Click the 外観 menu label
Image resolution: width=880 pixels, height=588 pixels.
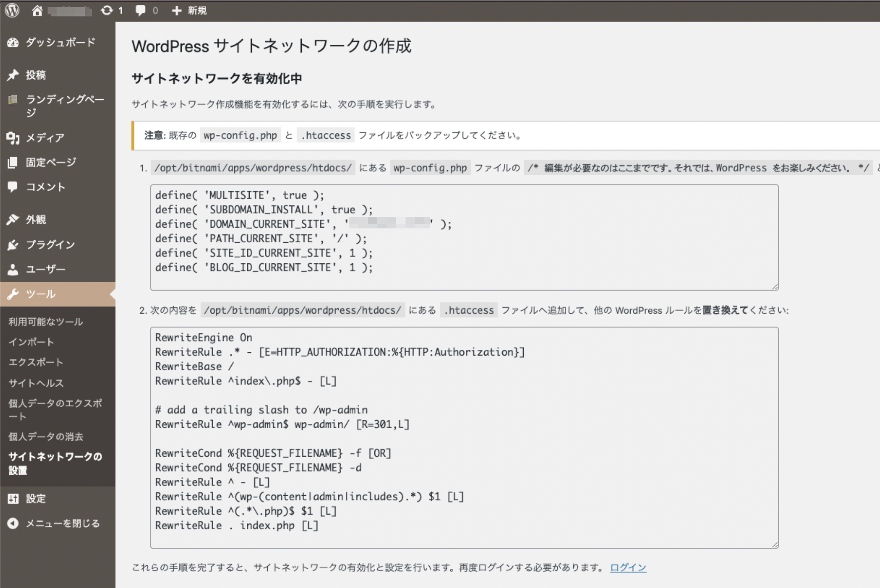click(36, 220)
